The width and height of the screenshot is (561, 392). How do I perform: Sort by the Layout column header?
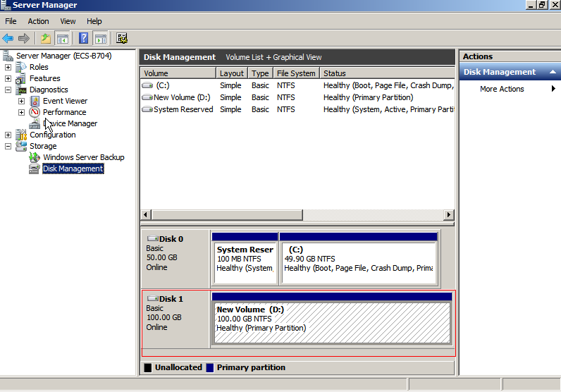click(x=232, y=73)
